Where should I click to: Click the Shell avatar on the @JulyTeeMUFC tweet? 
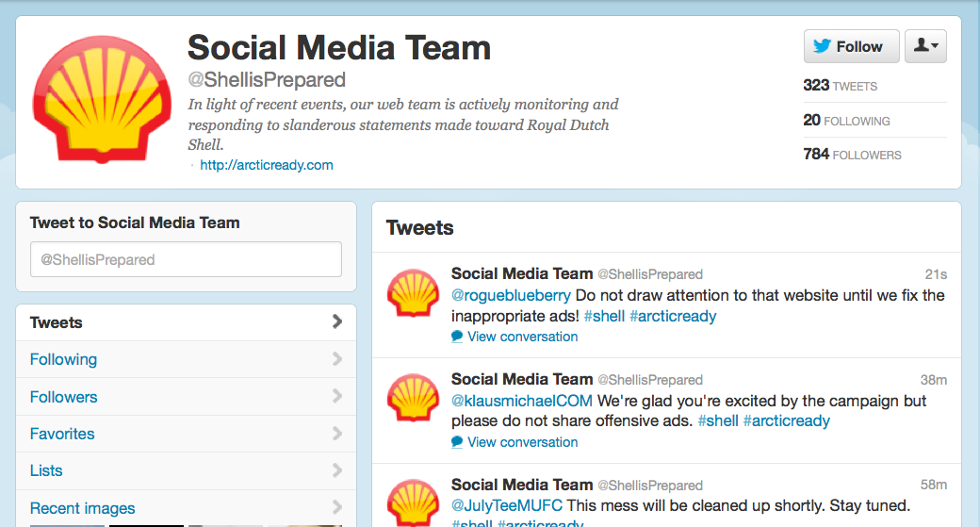click(413, 502)
